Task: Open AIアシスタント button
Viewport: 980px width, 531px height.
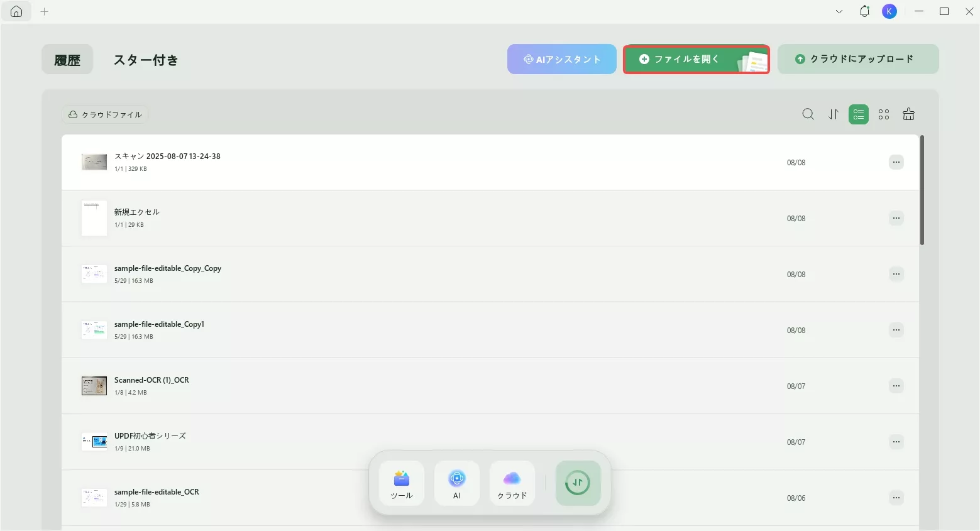Action: 562,59
